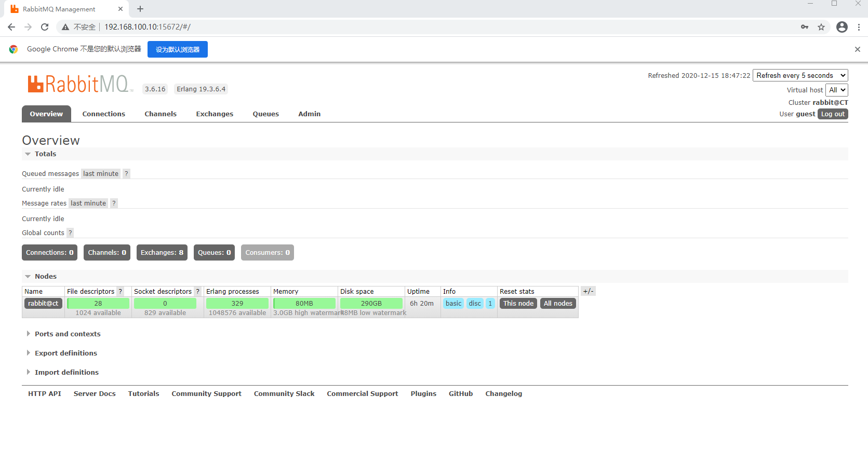868x451 pixels.
Task: Click help icon next to Message rates
Action: click(x=114, y=203)
